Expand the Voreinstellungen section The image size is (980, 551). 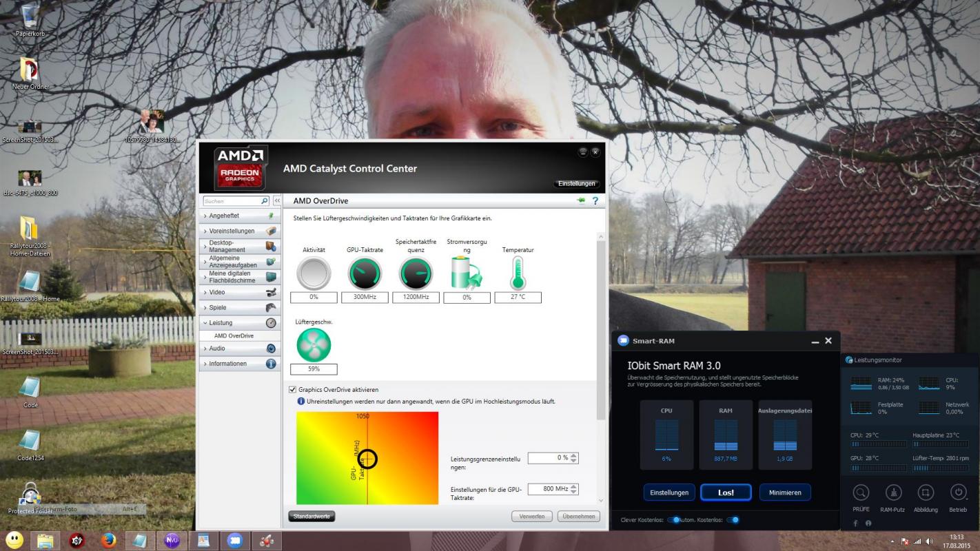240,231
